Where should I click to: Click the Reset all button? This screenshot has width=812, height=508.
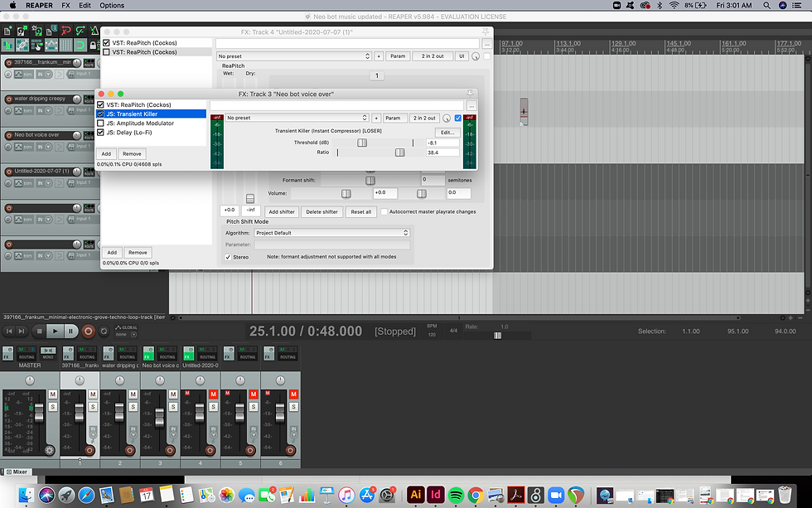tap(361, 212)
